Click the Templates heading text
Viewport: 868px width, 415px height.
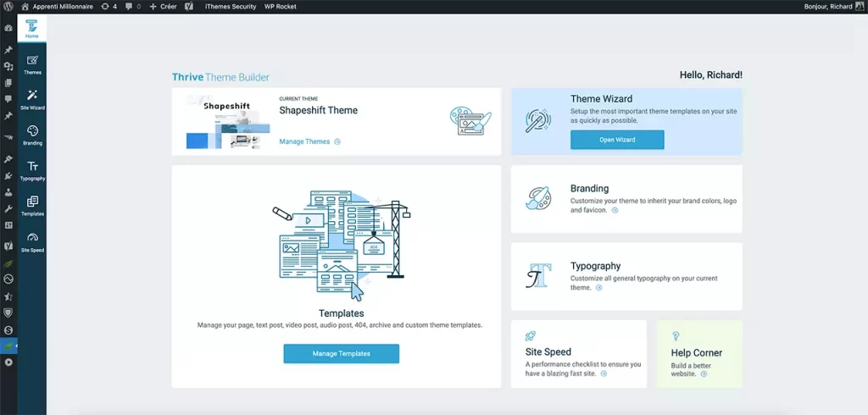(341, 313)
